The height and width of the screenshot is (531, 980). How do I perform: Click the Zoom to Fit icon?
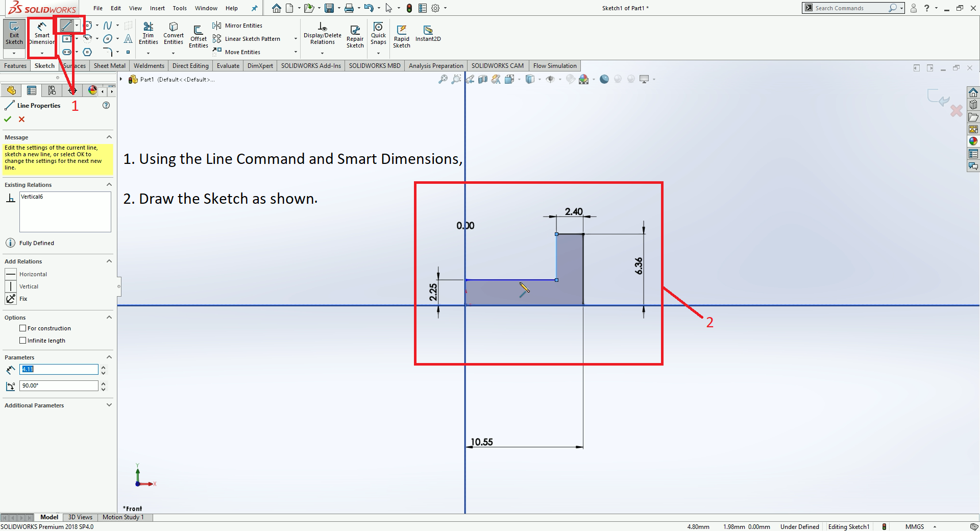pos(443,79)
